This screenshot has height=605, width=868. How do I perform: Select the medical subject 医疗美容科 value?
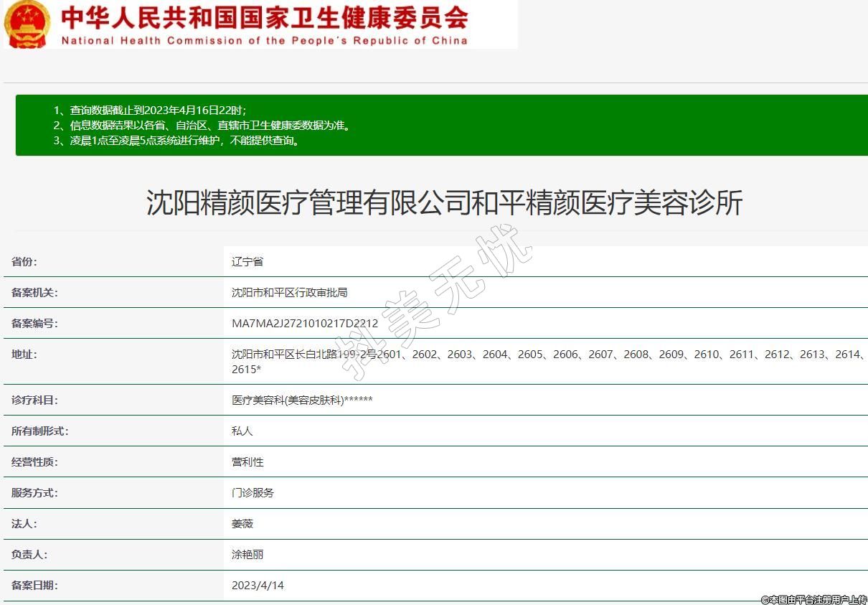click(x=301, y=400)
